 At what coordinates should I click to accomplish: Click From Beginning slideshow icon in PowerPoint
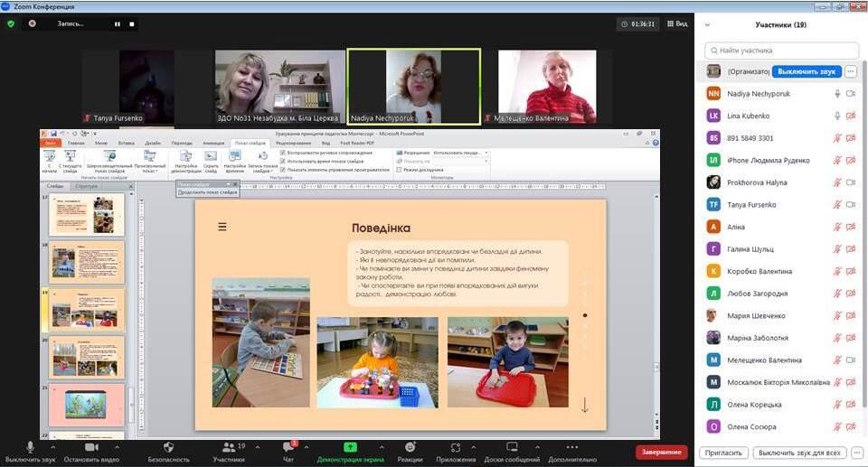point(49,156)
